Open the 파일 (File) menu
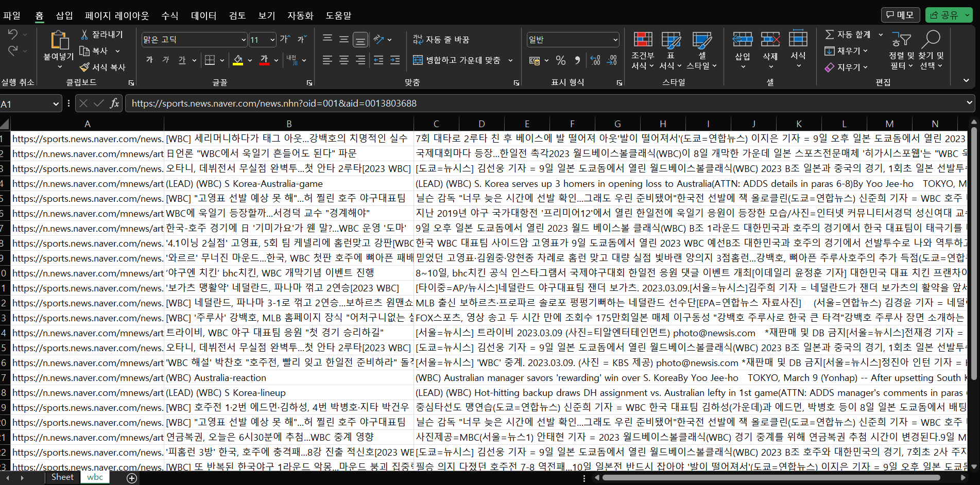Viewport: 980px width, 485px height. click(12, 15)
